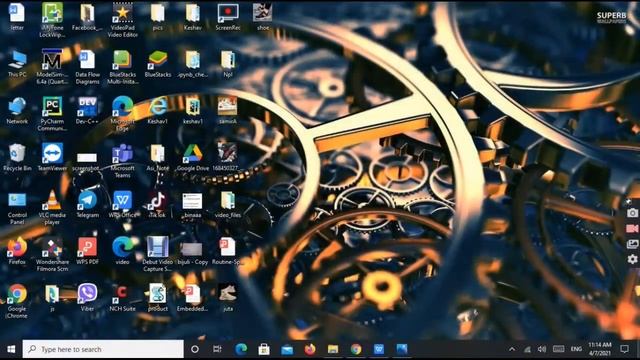Open the screen recorder settings gear
This screenshot has width=640, height=360.
(x=632, y=259)
